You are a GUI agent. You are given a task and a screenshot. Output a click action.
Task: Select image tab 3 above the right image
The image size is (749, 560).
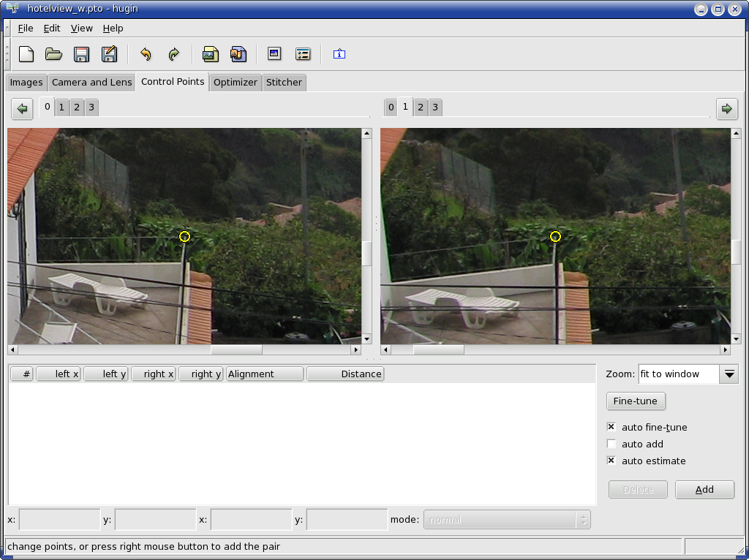(435, 108)
